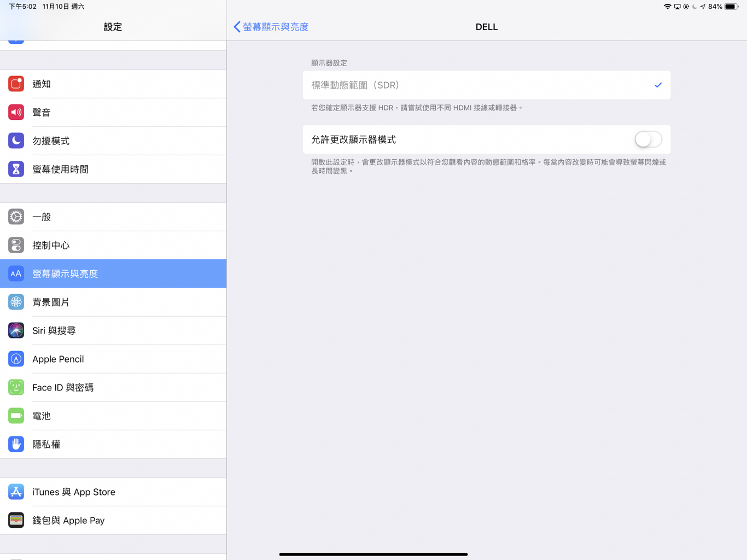Open 背景圖片 settings row
The width and height of the screenshot is (747, 560).
pos(113,302)
